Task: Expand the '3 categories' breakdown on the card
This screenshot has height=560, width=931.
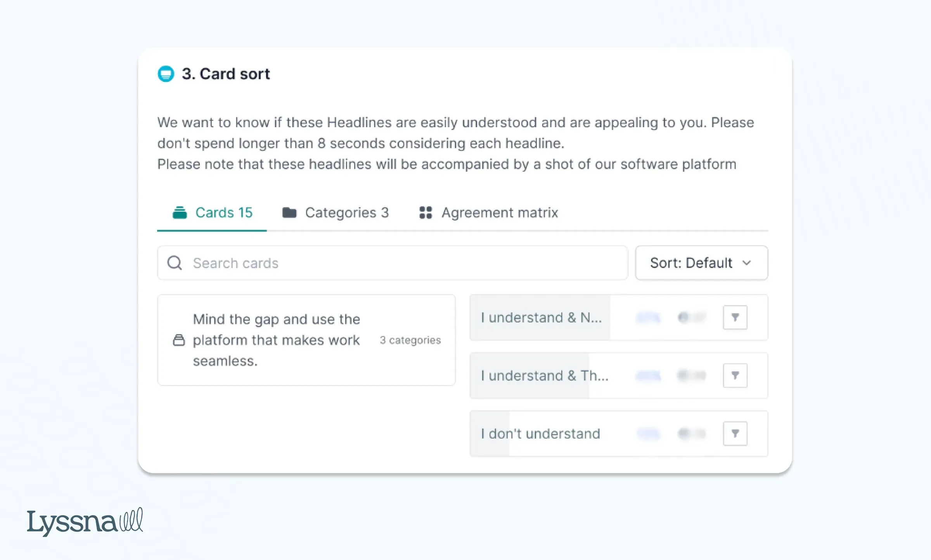Action: pyautogui.click(x=410, y=340)
